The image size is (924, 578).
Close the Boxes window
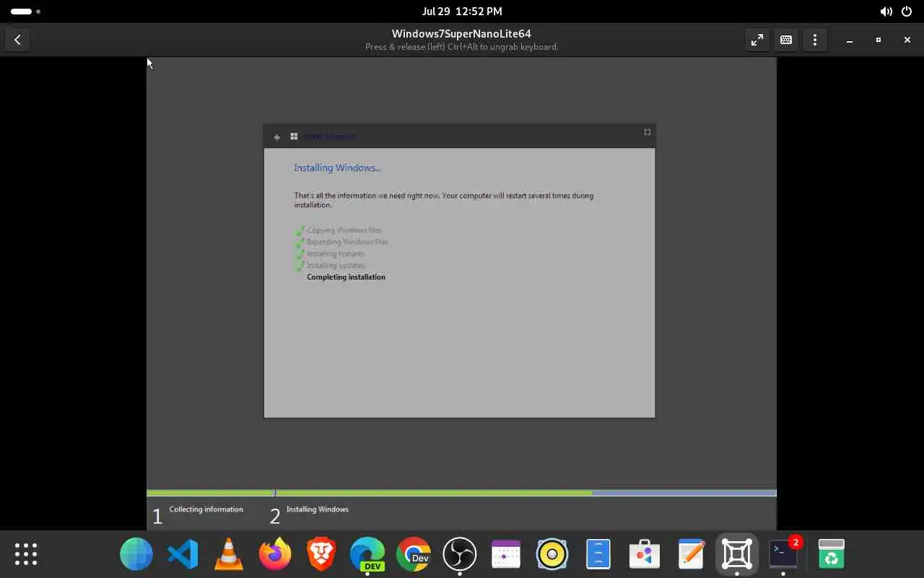pos(907,40)
